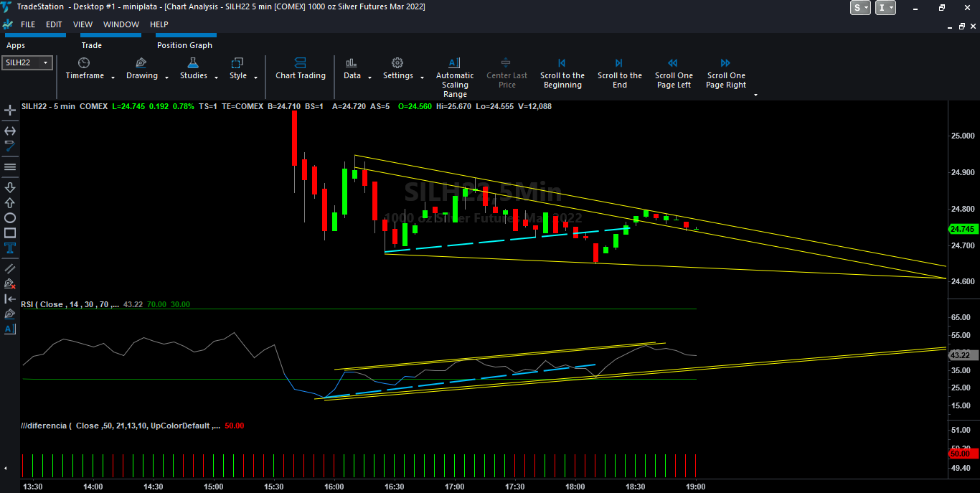The height and width of the screenshot is (493, 980).
Task: Select the ellipse drawing tool
Action: [x=10, y=218]
